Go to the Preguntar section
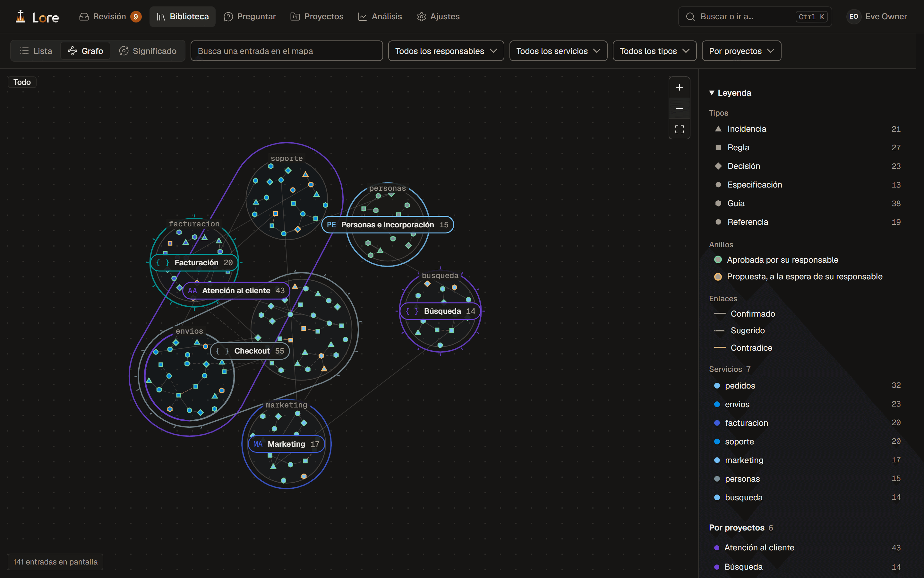Image resolution: width=924 pixels, height=578 pixels. coord(250,16)
